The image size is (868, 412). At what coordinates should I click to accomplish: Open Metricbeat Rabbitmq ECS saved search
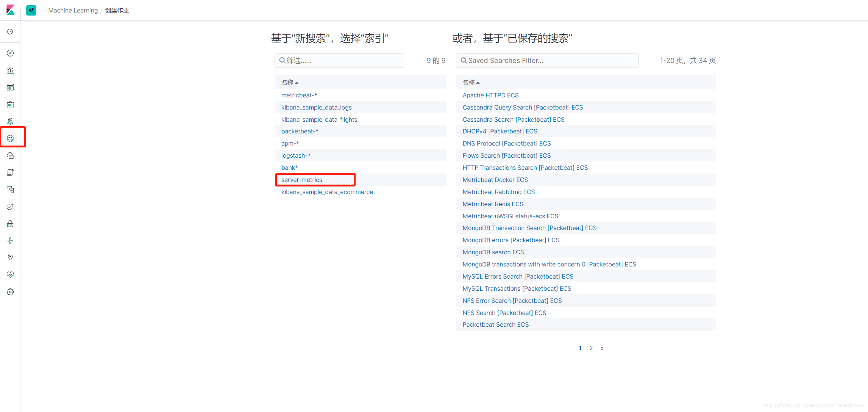(x=499, y=192)
